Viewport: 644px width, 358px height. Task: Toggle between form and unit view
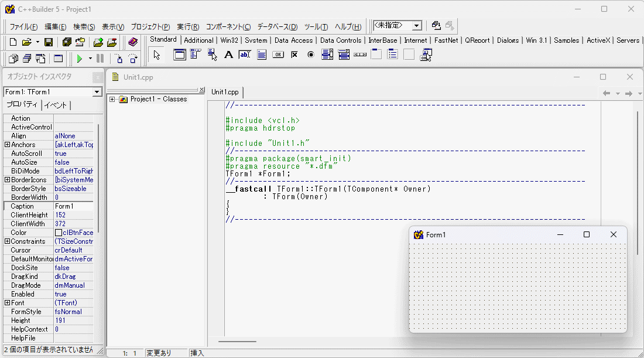(x=40, y=59)
